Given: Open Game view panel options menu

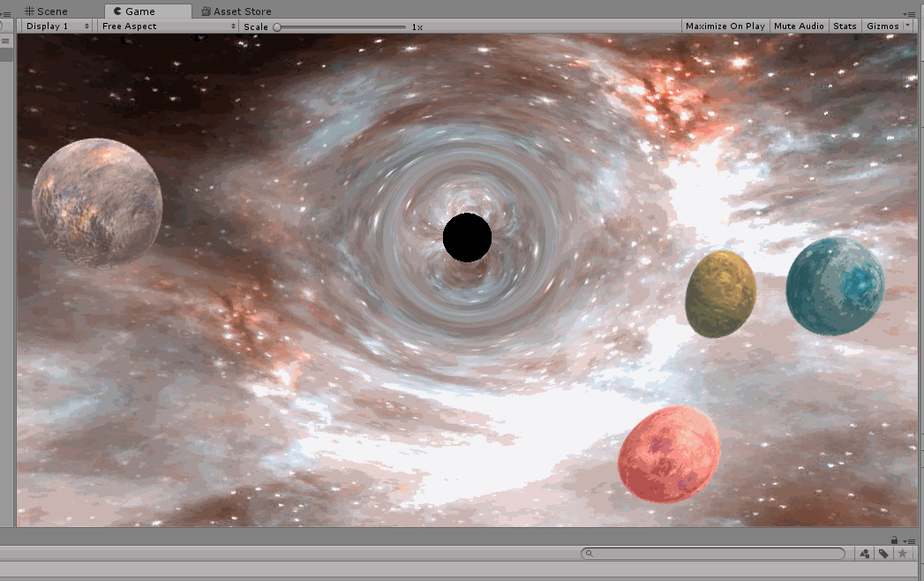Looking at the screenshot, I should (x=908, y=13).
